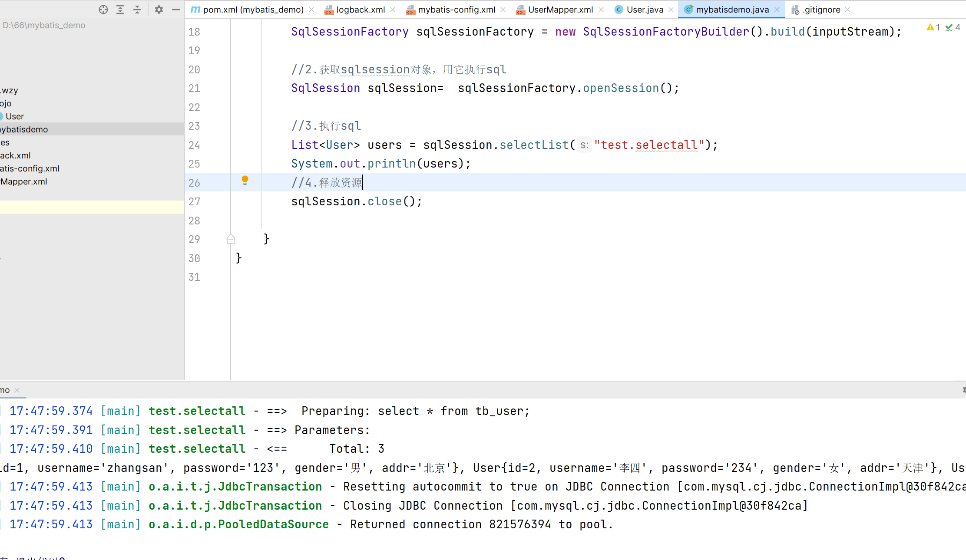Click the "test.selectall" string in code
The height and width of the screenshot is (560, 966).
(648, 145)
